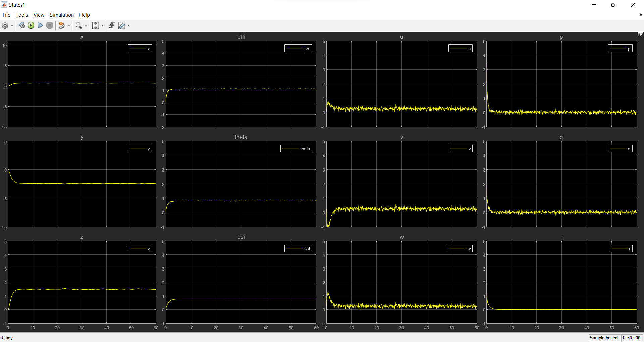Open the Simulation menu
Viewport: 644px width, 342px height.
62,15
